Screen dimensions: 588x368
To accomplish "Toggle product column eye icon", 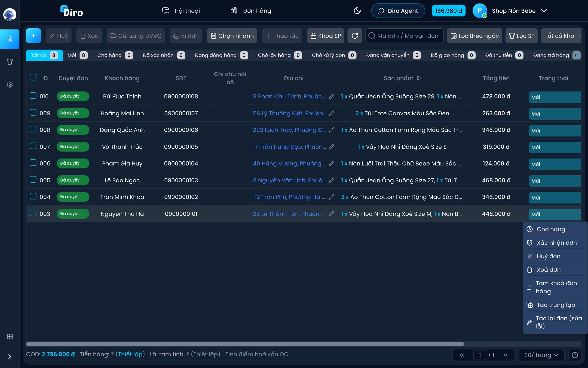I will click(x=418, y=78).
